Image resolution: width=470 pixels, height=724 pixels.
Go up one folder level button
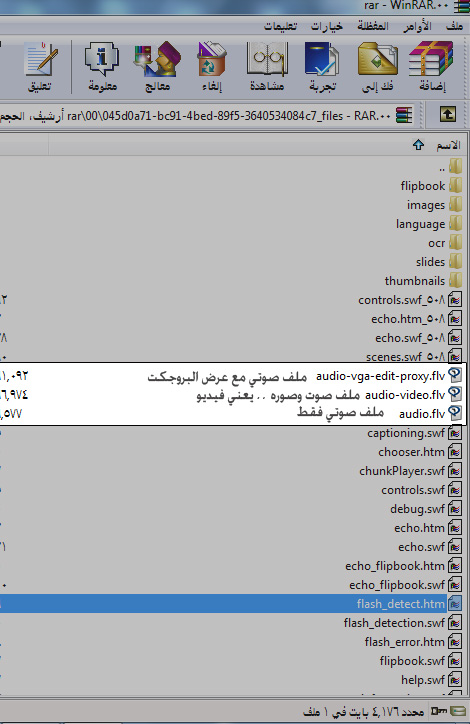[x=447, y=115]
